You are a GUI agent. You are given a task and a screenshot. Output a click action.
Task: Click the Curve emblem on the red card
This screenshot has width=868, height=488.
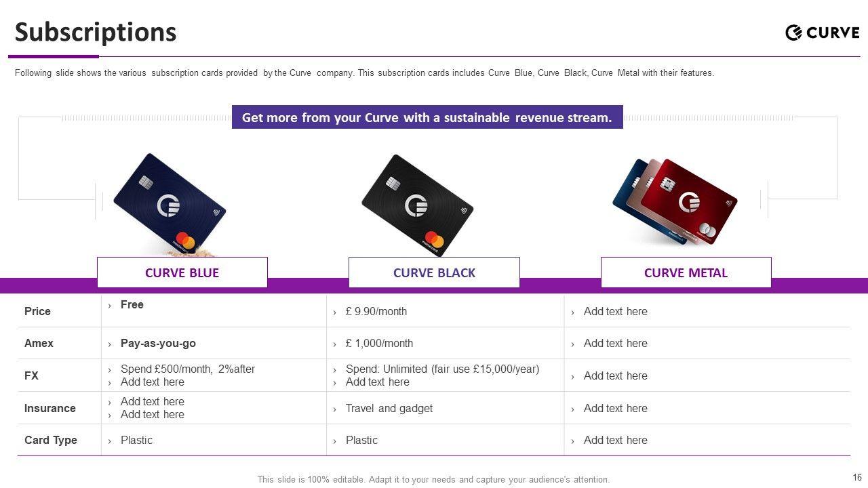(x=689, y=201)
